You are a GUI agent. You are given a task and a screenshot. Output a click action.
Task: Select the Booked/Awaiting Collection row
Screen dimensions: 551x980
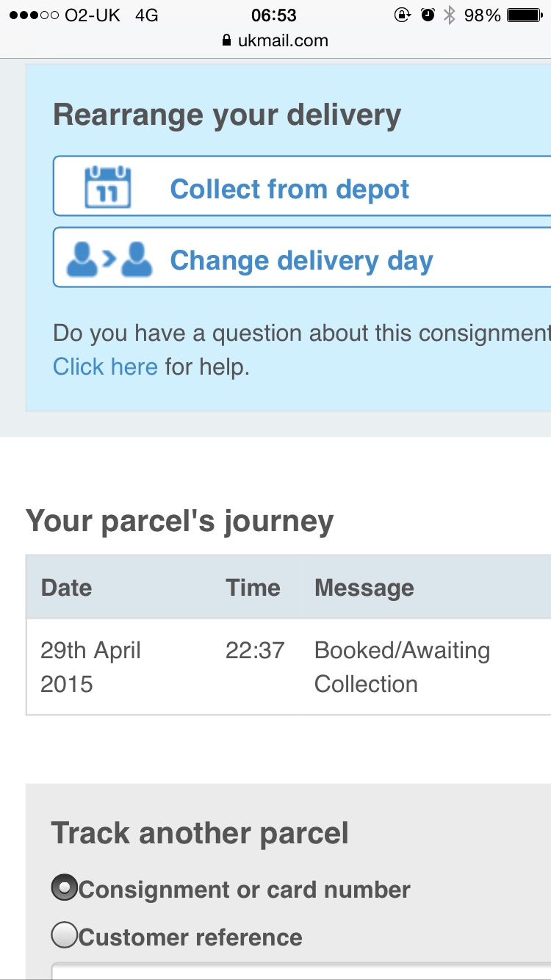coord(289,666)
